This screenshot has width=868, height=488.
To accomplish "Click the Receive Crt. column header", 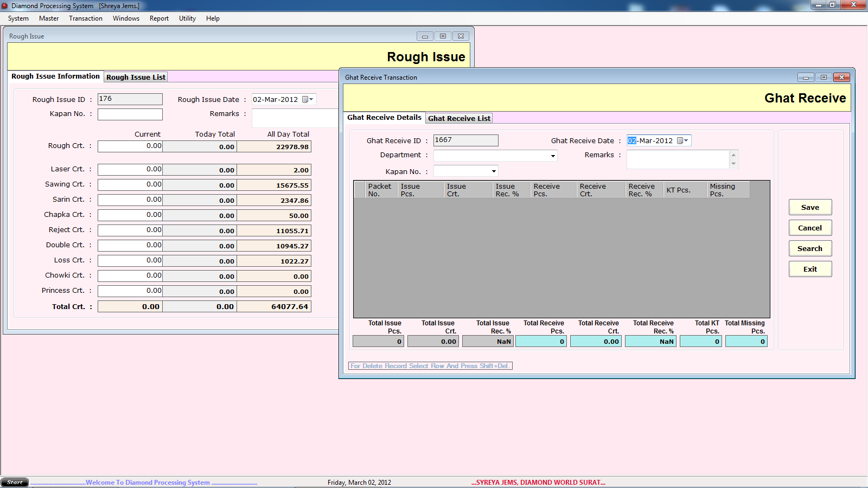I will click(601, 190).
